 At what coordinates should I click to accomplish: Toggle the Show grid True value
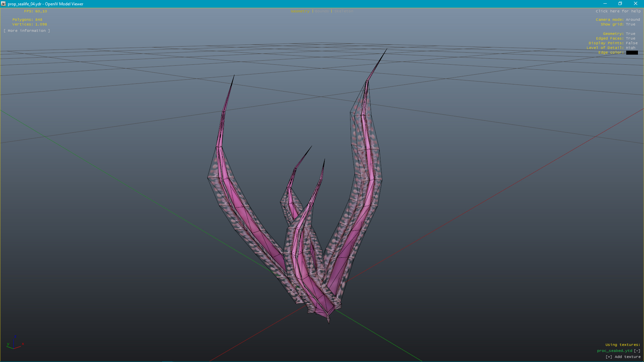[x=630, y=24]
